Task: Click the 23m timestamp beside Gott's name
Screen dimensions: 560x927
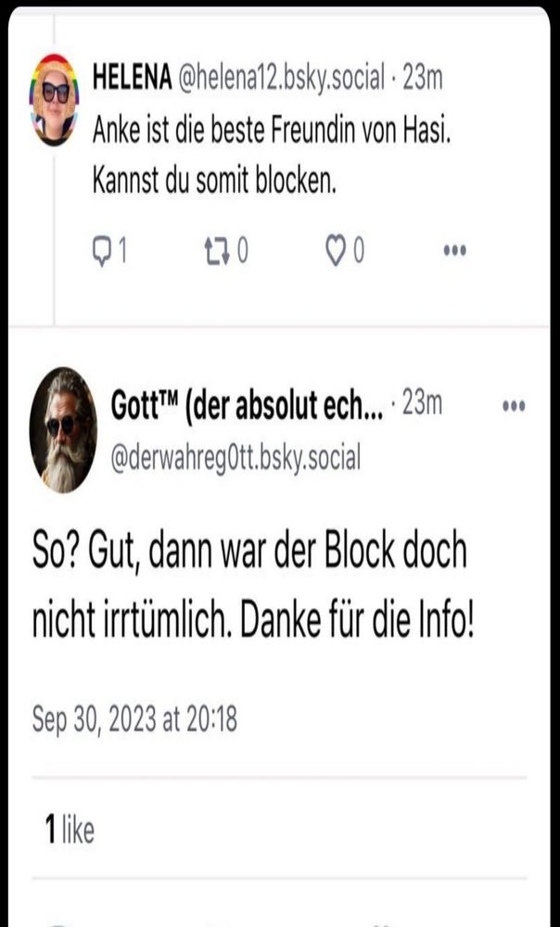Action: point(422,404)
